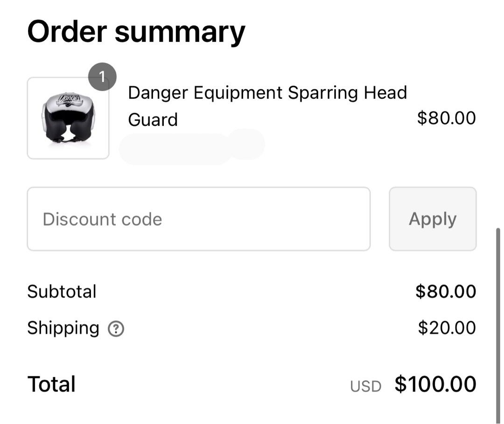Click the Apply discount button
Viewport: 504px width, 424px height.
click(x=432, y=218)
